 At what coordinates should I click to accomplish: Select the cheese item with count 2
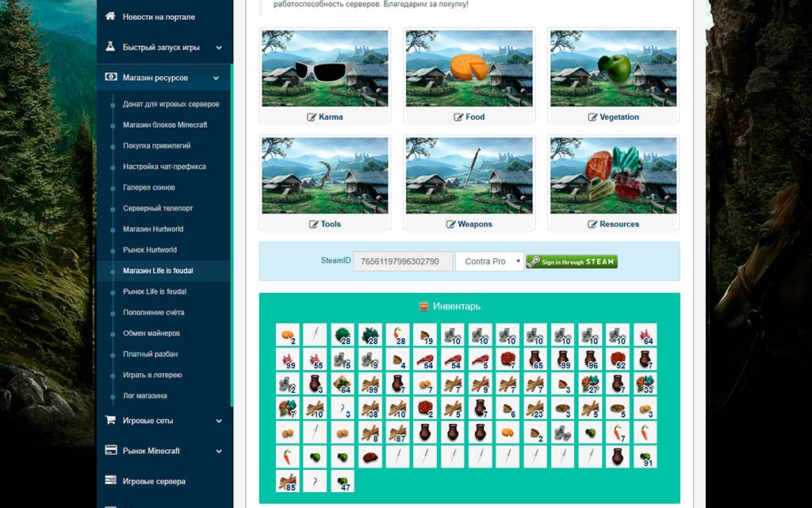[x=288, y=335]
